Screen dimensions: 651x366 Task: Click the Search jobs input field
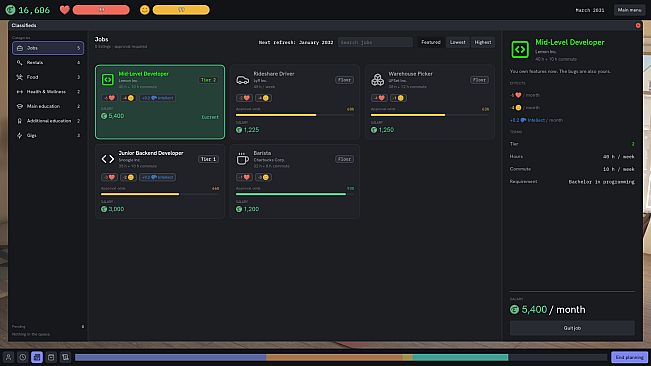(375, 42)
